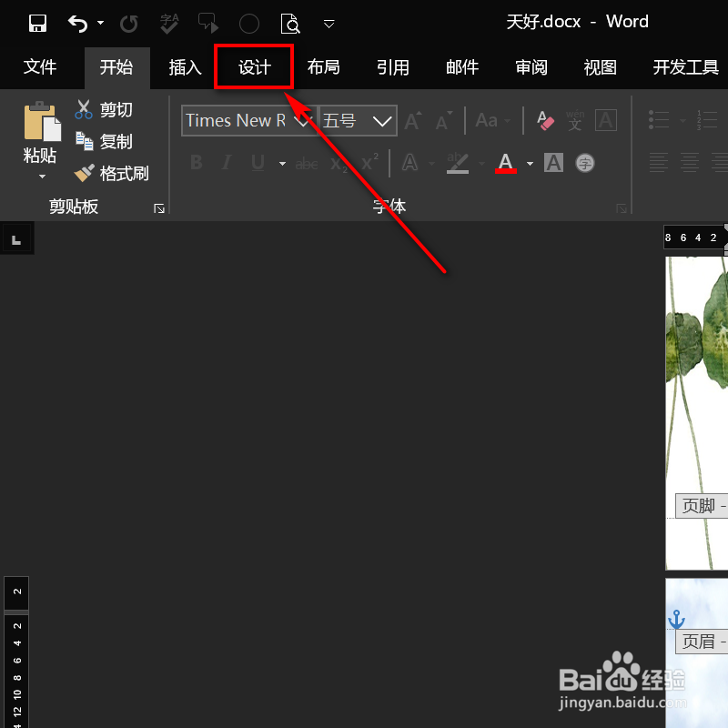Apply the red Font Color A
728x728 pixels.
pyautogui.click(x=506, y=163)
